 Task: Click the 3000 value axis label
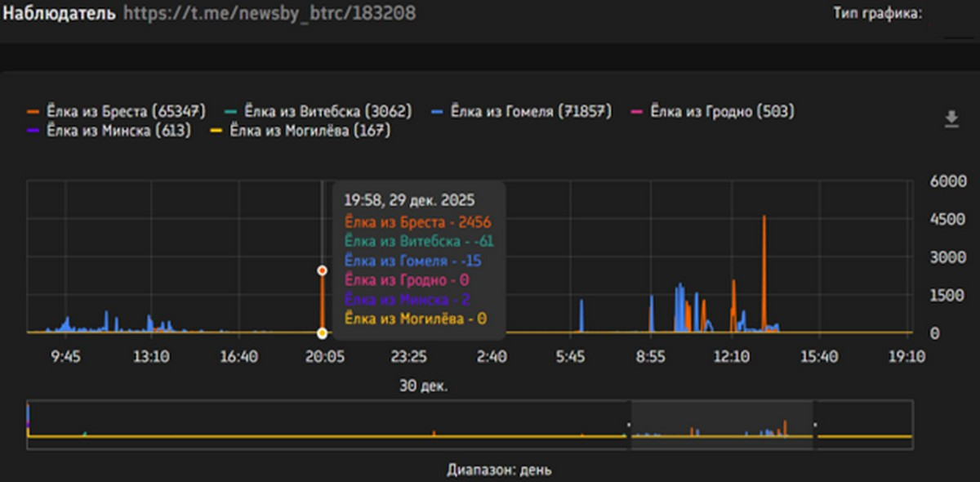(947, 257)
